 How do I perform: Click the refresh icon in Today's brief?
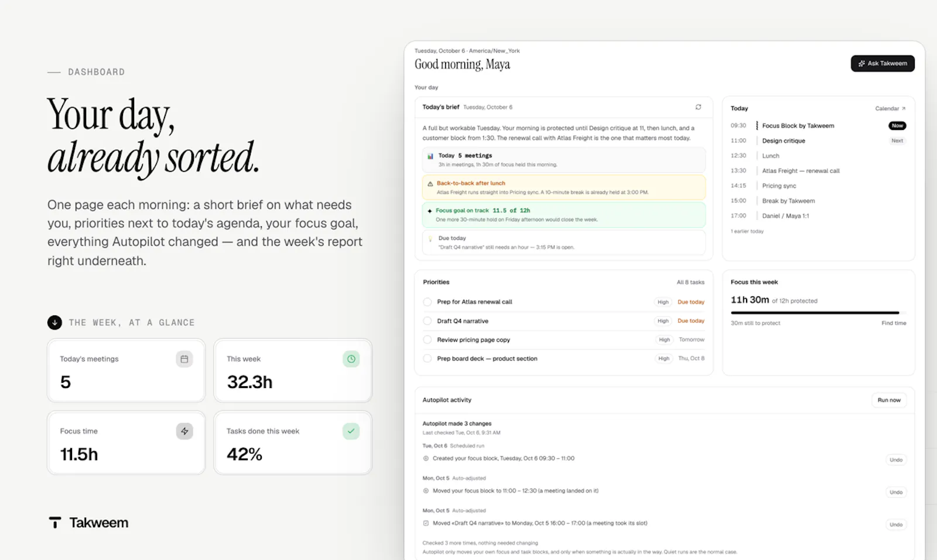pos(698,107)
